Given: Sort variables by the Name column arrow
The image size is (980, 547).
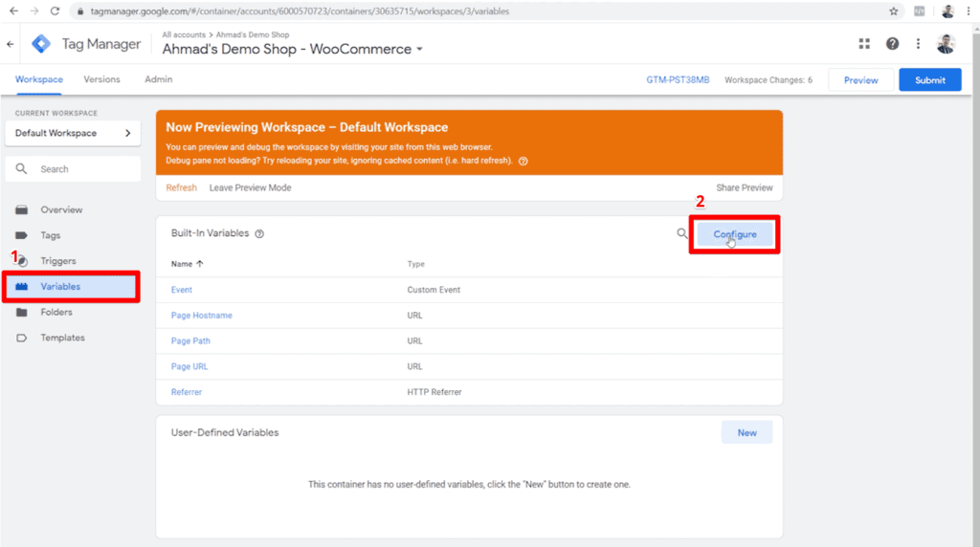Looking at the screenshot, I should (x=200, y=264).
